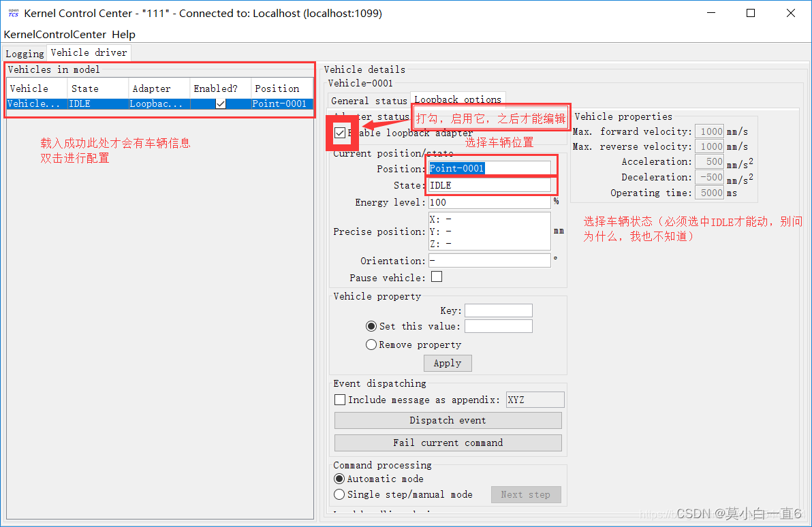Click the Enabled? column header

221,89
